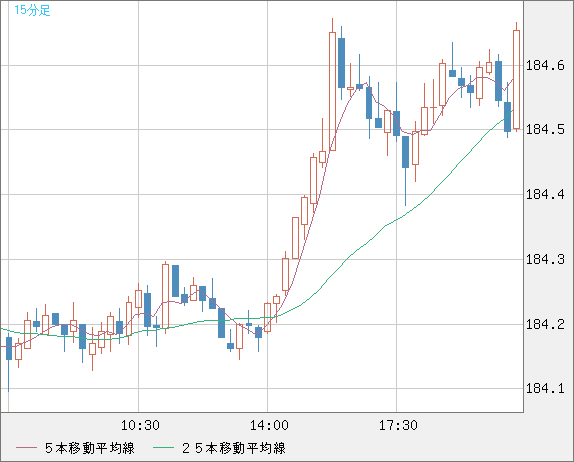Click the 17:30 time axis label
The width and height of the screenshot is (574, 462).
coord(398,425)
